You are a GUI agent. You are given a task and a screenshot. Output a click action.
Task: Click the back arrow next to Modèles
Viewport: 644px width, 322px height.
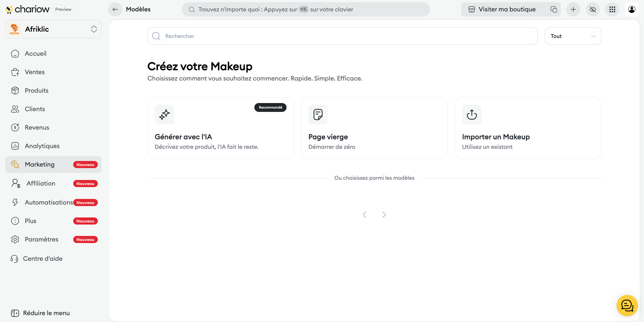[115, 9]
